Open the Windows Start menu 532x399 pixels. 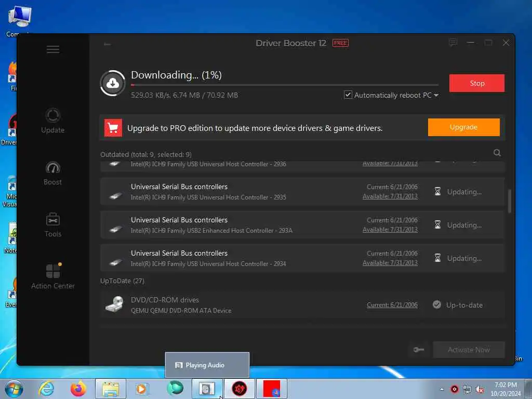[14, 389]
